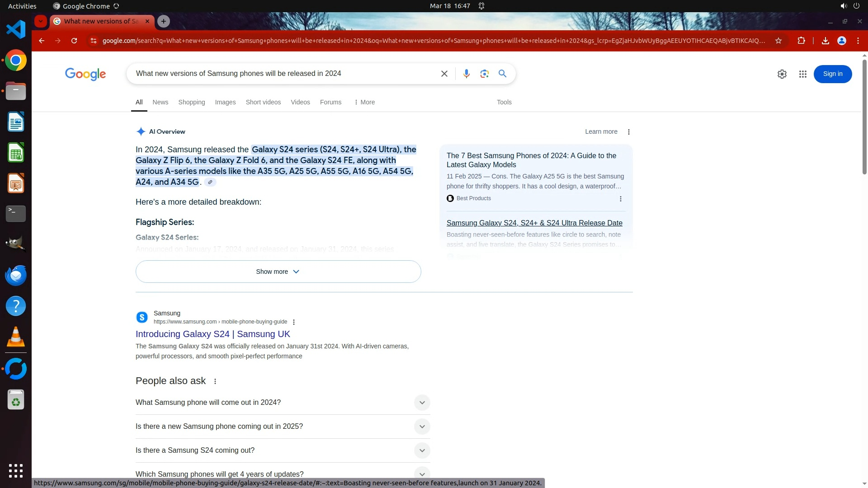This screenshot has width=868, height=488.
Task: Click the voice search microphone icon
Action: pos(466,74)
